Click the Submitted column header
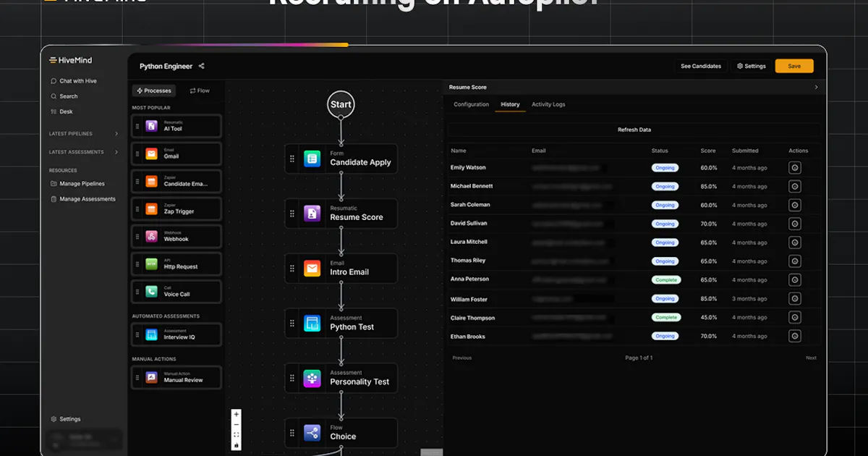This screenshot has height=456, width=868. click(745, 151)
